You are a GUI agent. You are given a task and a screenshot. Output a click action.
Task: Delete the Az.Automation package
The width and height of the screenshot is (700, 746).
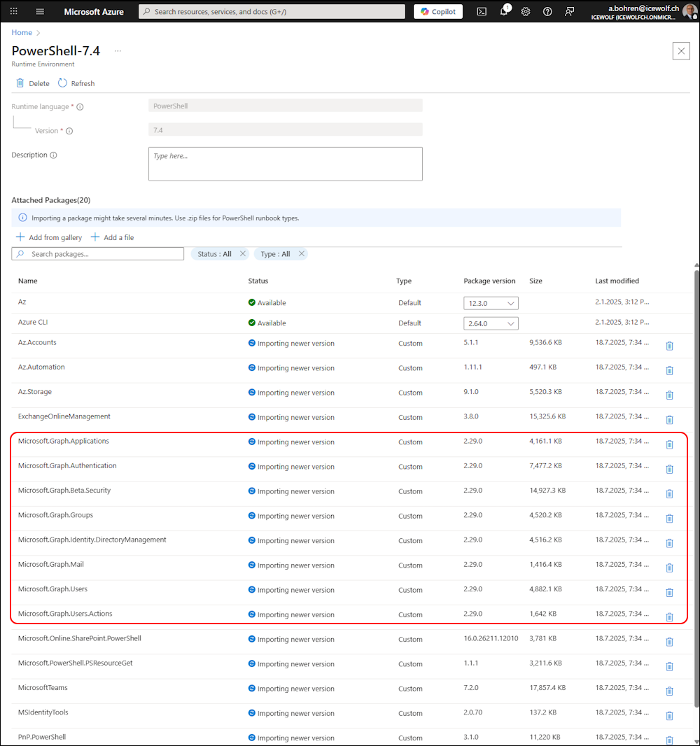[669, 371]
